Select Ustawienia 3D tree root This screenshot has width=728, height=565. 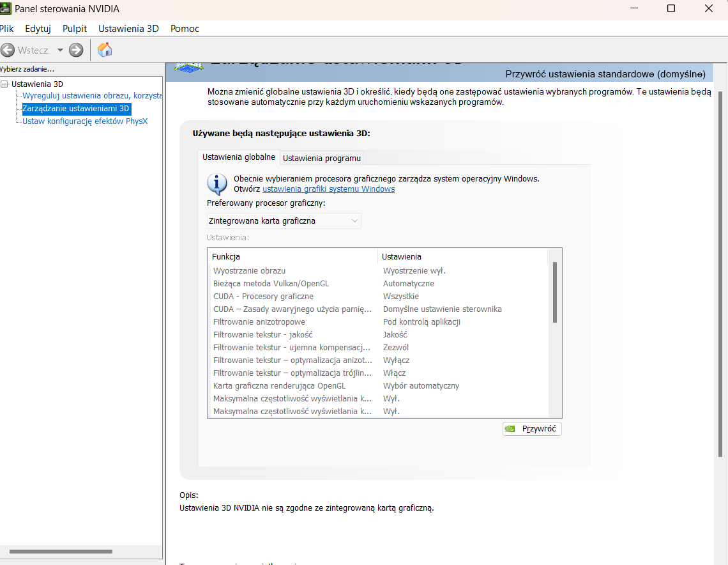coord(37,84)
